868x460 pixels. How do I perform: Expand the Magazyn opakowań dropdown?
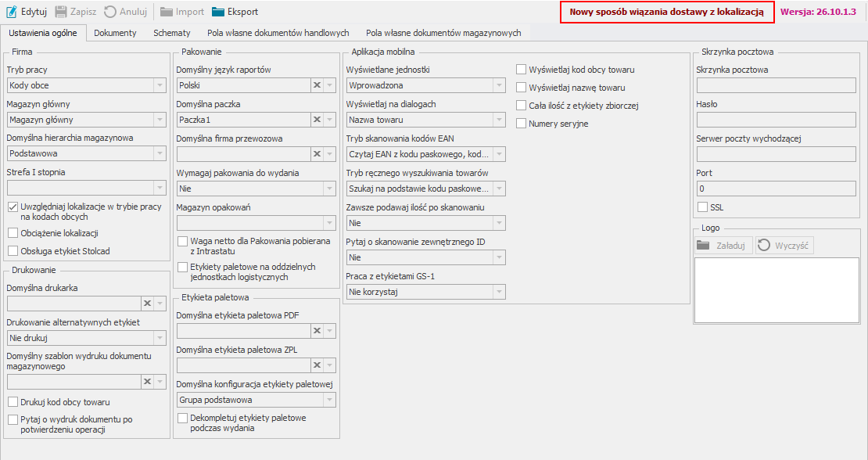(x=330, y=222)
